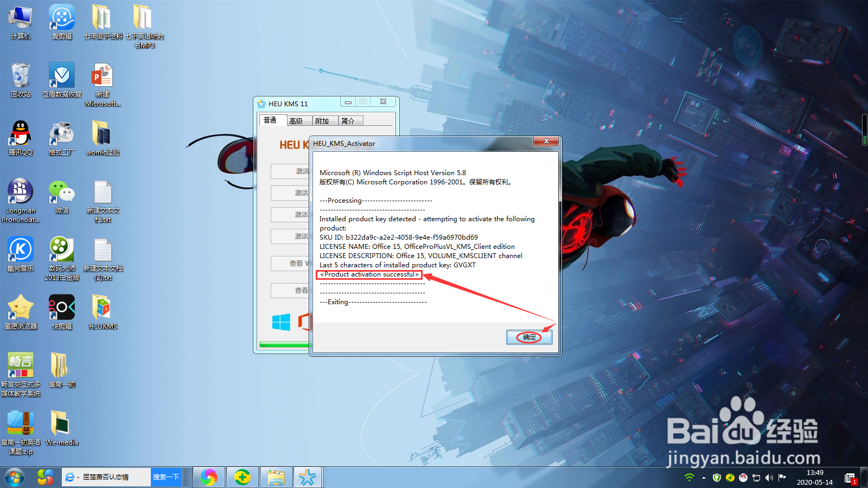Open the File Explorer taskbar button
This screenshot has width=868, height=488.
(276, 477)
